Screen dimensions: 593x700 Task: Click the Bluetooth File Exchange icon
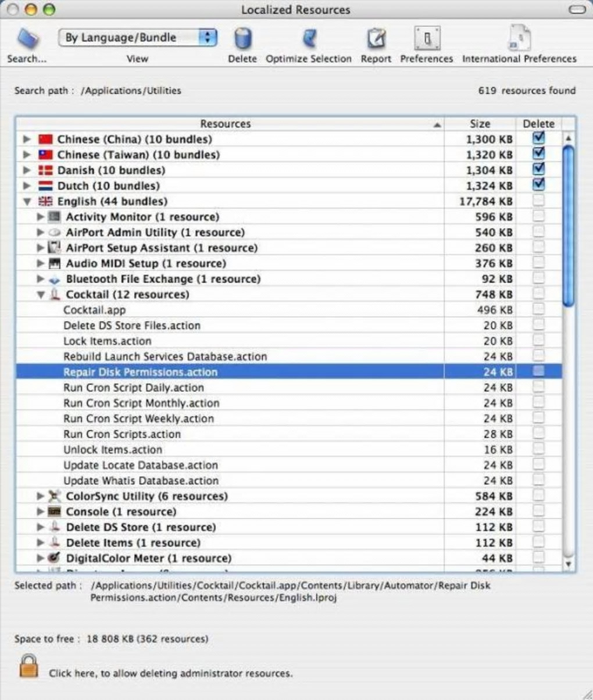[55, 279]
